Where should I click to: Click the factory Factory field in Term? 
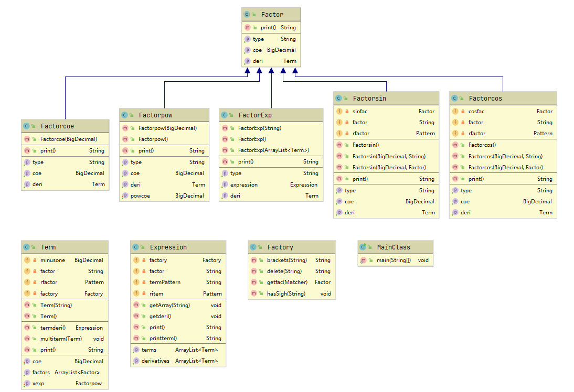65,293
